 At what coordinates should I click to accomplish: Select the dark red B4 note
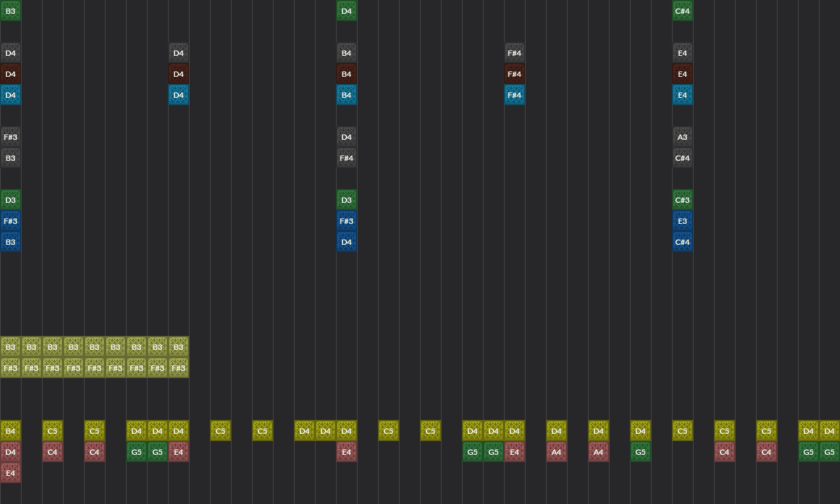pyautogui.click(x=346, y=73)
